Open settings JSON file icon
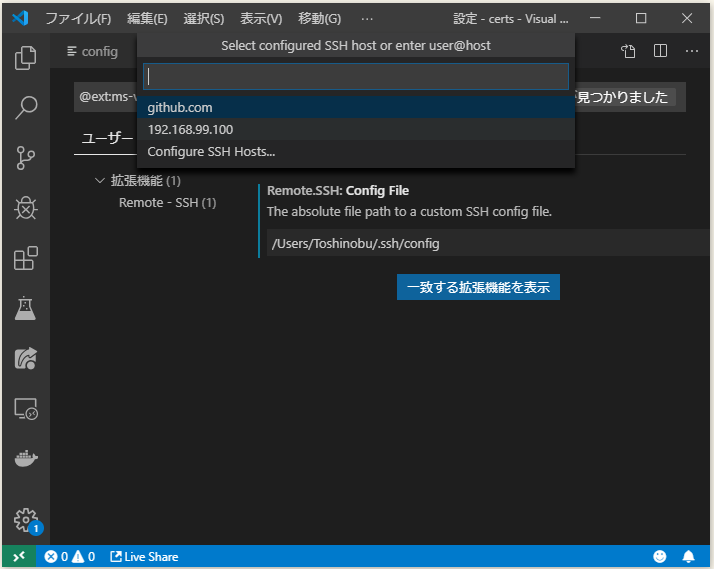 click(x=628, y=51)
